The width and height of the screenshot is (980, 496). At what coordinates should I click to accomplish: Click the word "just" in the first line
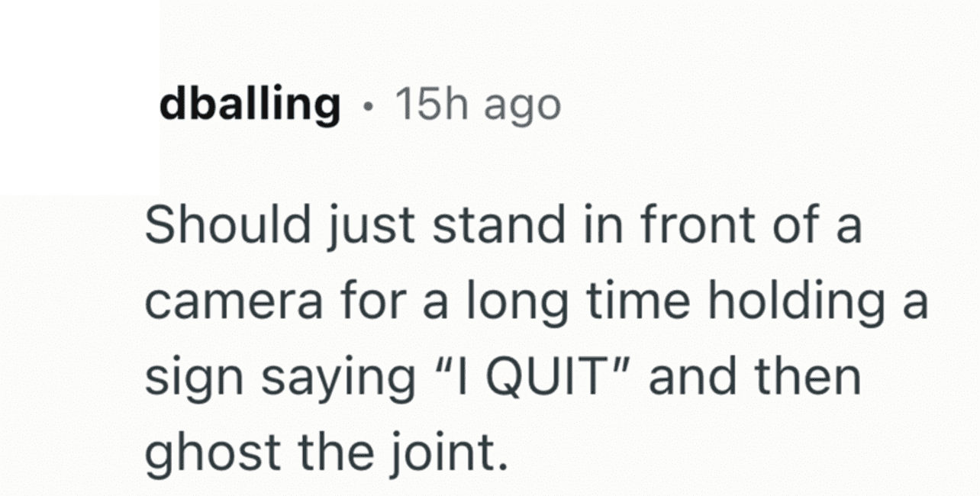pos(354,227)
